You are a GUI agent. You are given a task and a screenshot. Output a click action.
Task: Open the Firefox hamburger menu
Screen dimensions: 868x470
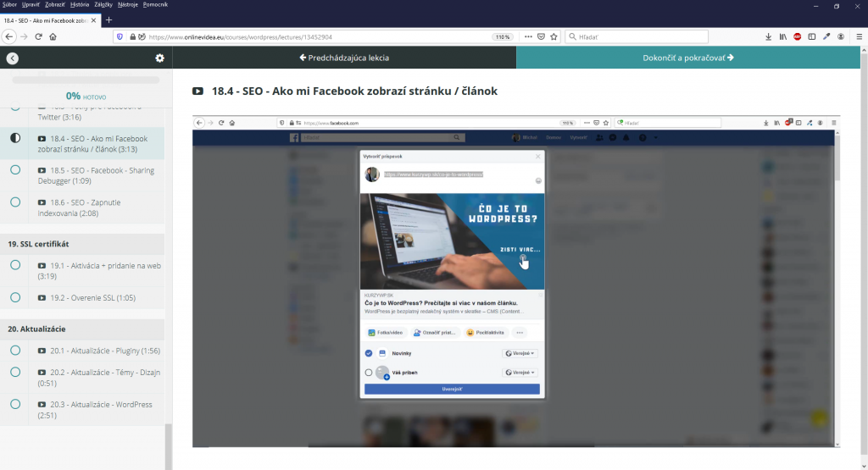860,37
